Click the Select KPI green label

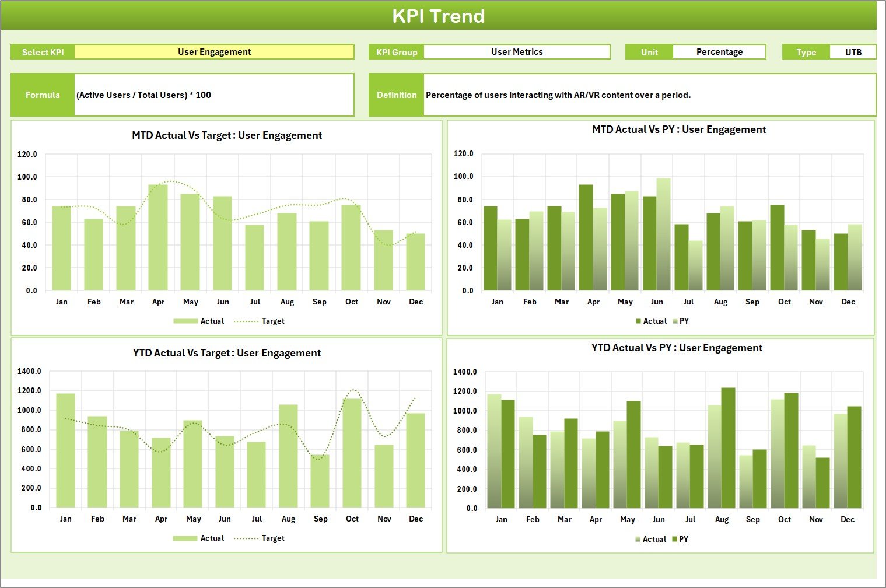(x=42, y=51)
